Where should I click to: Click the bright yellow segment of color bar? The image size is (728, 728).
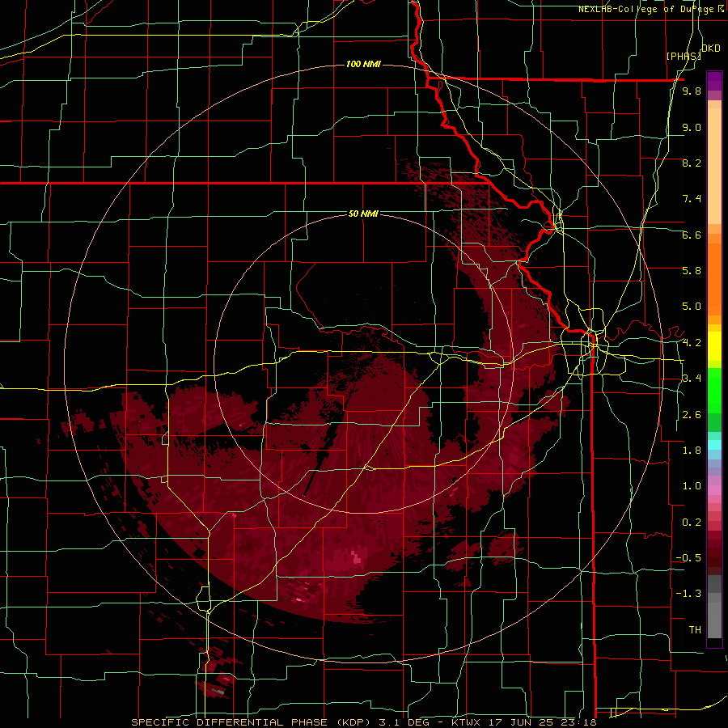(714, 346)
